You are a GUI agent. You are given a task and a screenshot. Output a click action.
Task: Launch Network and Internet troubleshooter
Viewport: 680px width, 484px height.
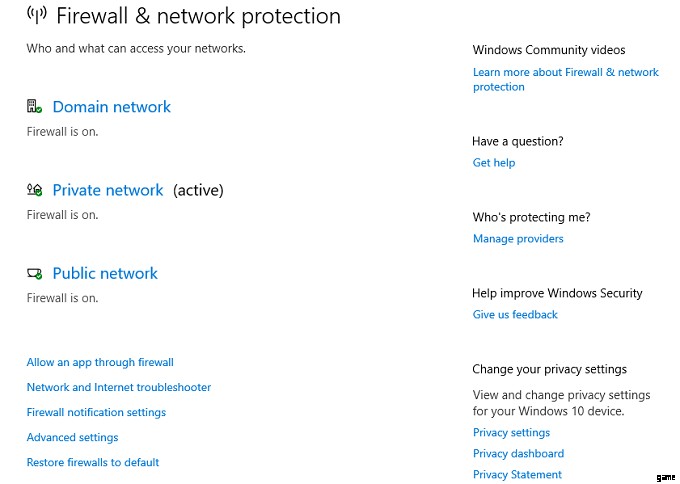pos(119,387)
